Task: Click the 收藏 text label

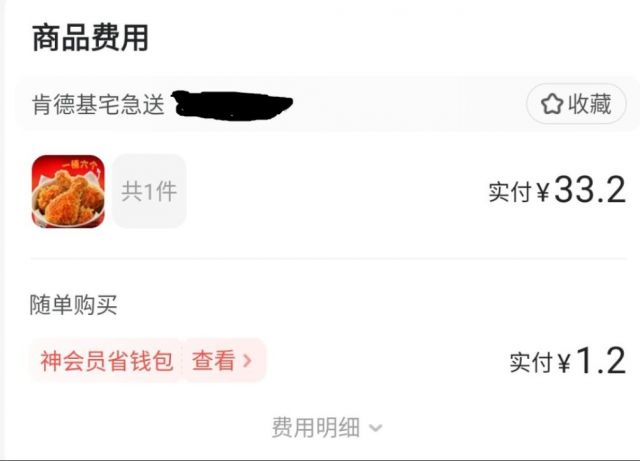Action: tap(590, 104)
